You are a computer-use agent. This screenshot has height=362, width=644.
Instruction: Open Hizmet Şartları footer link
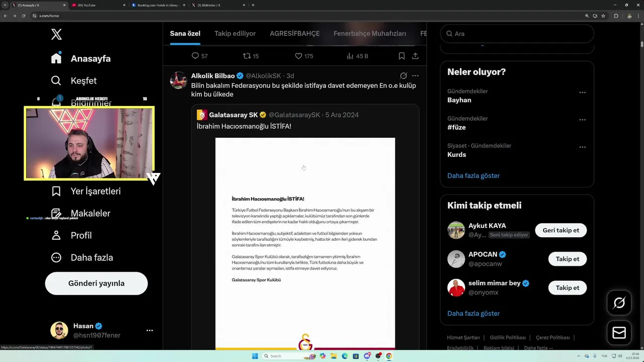(463, 337)
